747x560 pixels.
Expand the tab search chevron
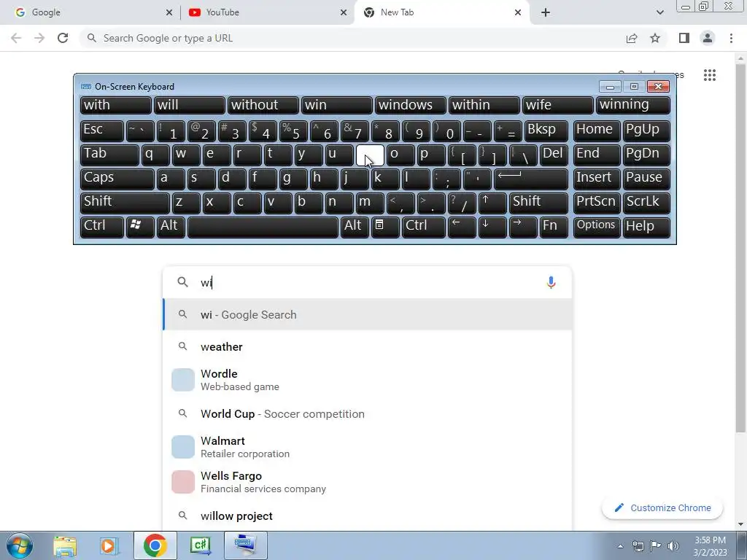point(659,12)
